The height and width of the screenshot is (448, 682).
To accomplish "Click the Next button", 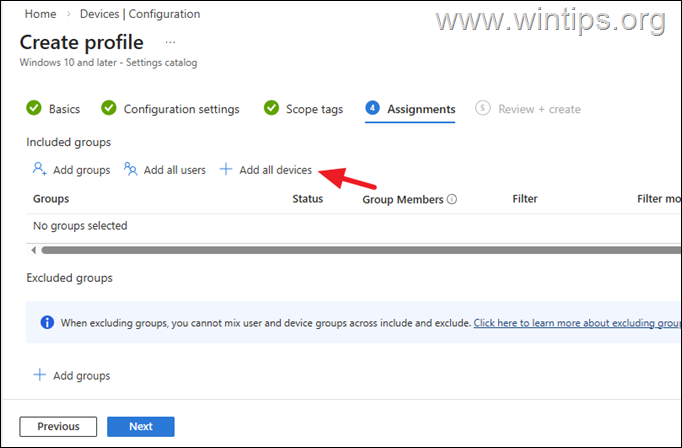I will (x=141, y=426).
